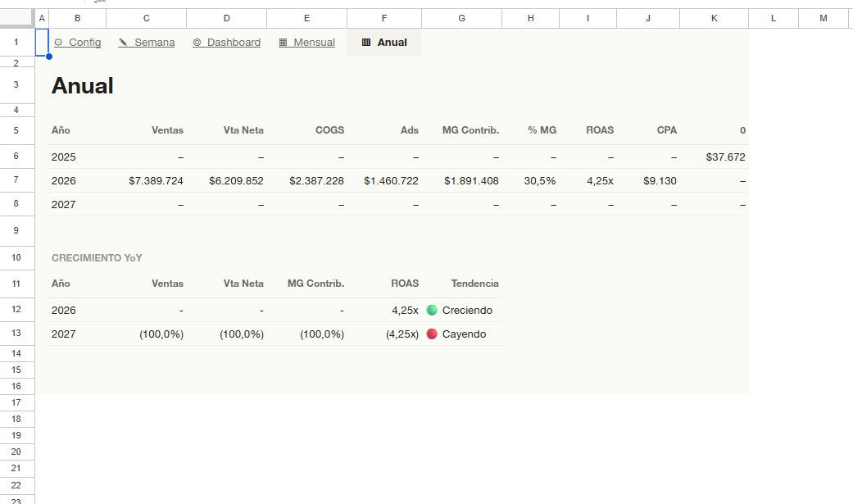This screenshot has width=853, height=504.
Task: Click the grid icon beside Mensual
Action: pos(283,43)
